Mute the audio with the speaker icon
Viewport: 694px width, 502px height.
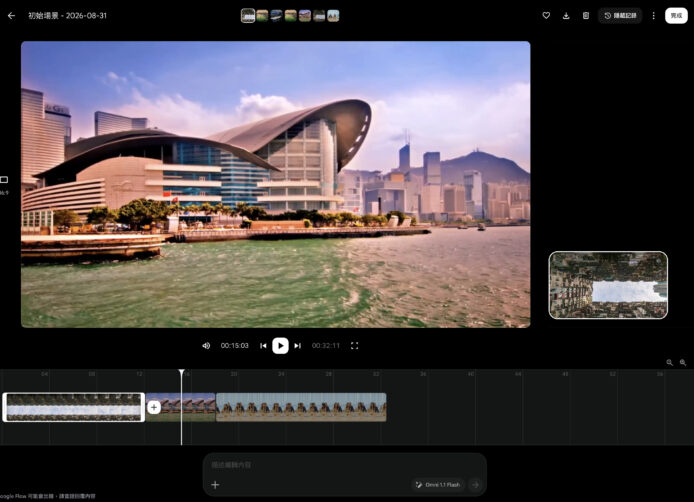206,346
